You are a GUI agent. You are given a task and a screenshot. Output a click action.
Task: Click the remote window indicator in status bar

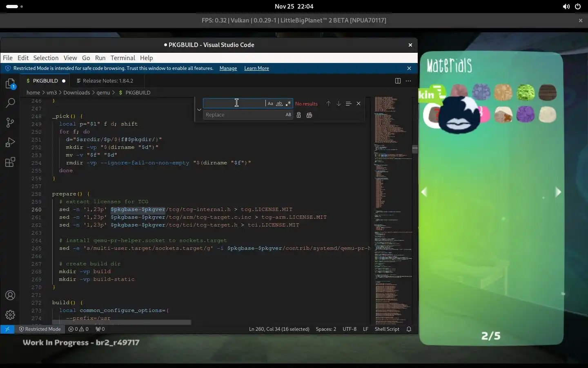coord(7,329)
